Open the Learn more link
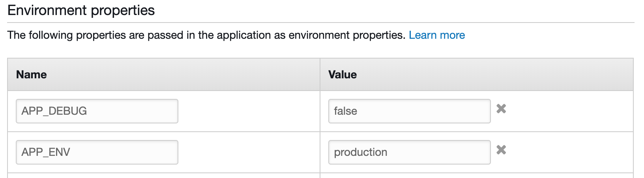The image size is (644, 178). 437,35
